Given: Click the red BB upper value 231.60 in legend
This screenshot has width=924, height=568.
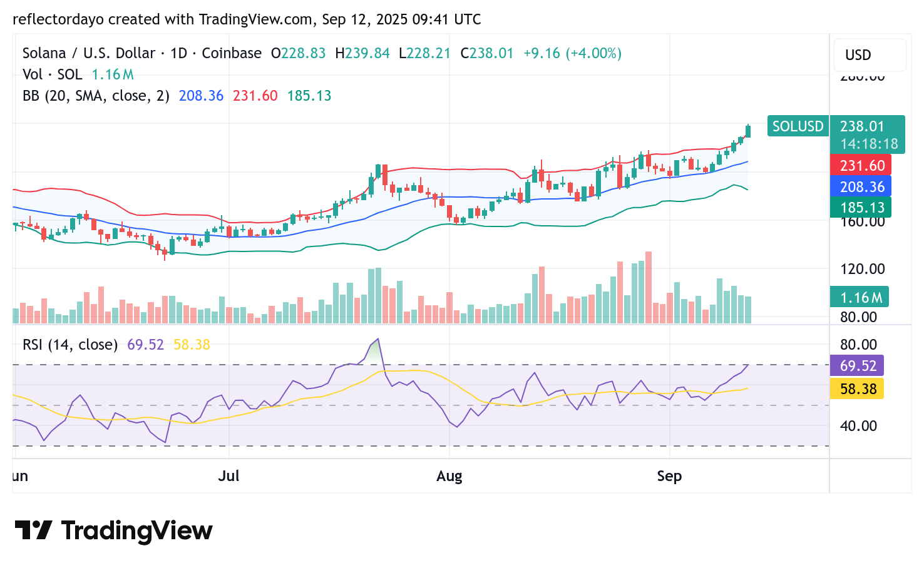Looking at the screenshot, I should click(x=255, y=96).
